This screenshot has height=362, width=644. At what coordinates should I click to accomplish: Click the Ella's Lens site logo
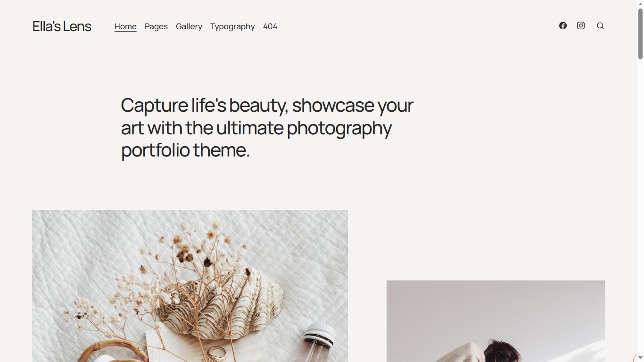[x=62, y=26]
